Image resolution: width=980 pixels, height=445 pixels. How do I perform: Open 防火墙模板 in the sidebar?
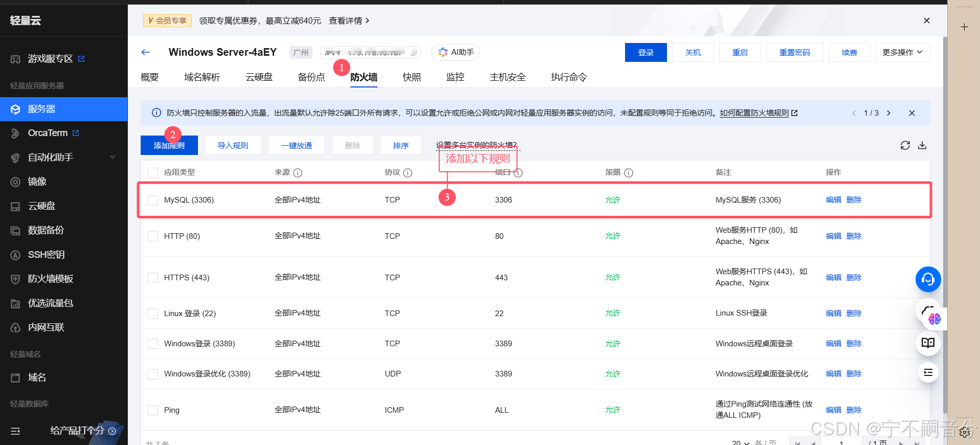pyautogui.click(x=50, y=279)
